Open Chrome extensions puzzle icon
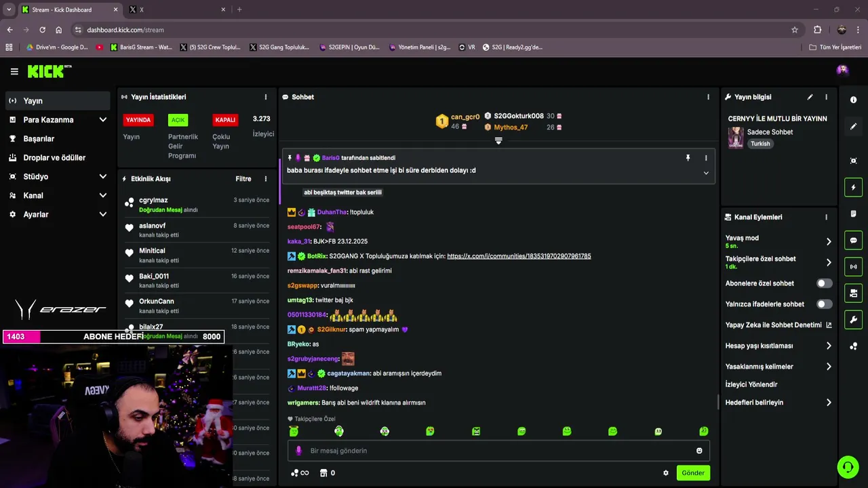868x488 pixels. tap(817, 30)
